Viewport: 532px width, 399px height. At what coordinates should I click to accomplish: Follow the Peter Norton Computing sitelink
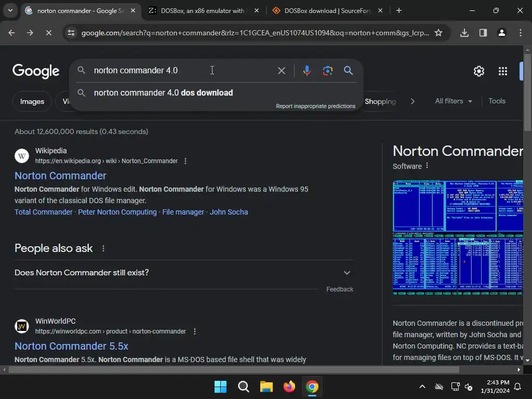click(117, 212)
